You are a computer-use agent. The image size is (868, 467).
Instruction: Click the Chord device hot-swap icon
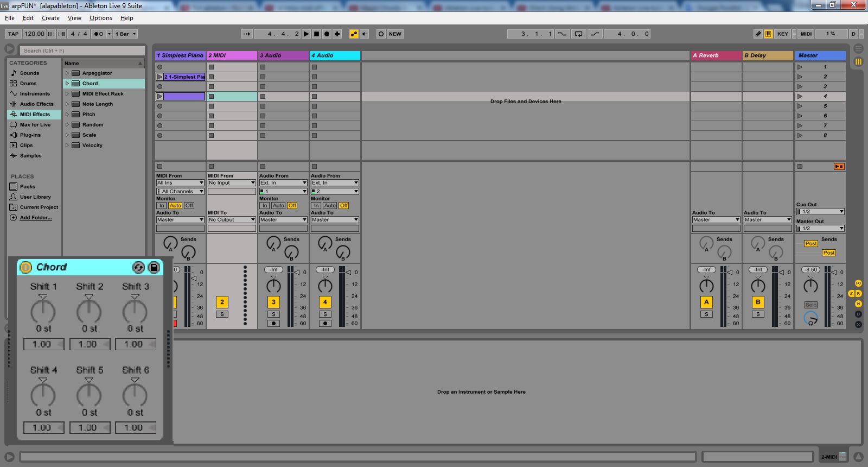pos(138,267)
